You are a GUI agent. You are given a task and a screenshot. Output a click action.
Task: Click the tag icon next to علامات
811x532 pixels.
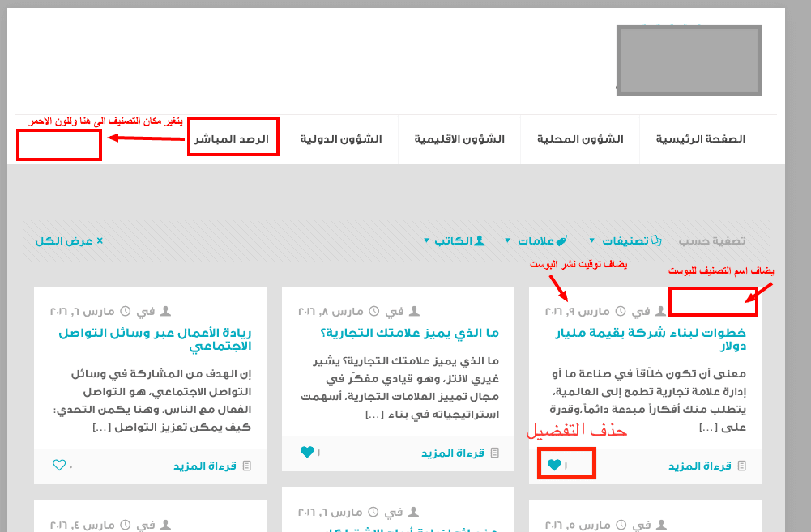tap(561, 240)
